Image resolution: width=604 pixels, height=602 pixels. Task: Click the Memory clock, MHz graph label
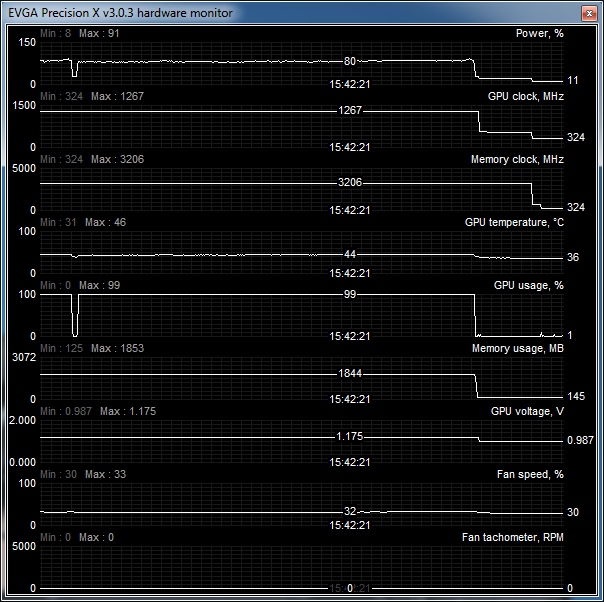(x=517, y=160)
